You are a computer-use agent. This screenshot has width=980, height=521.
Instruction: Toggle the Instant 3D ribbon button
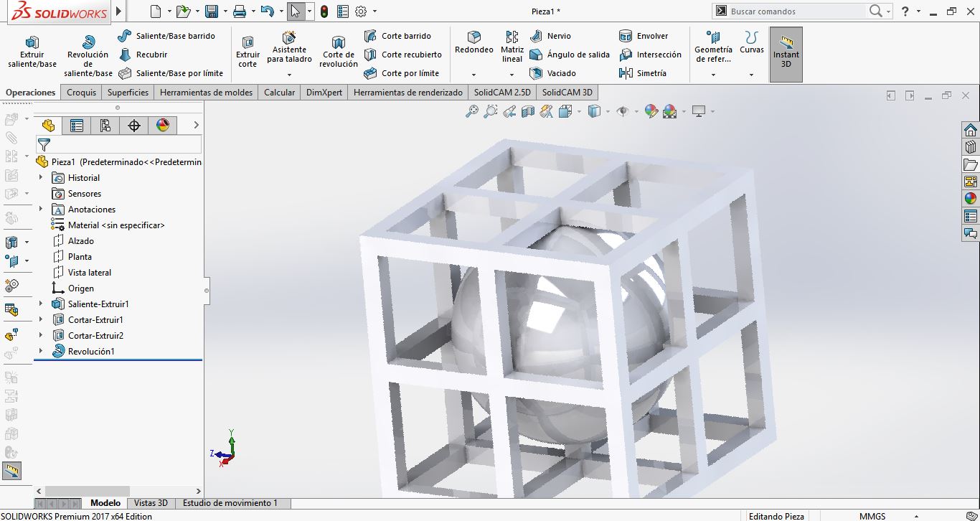point(786,55)
